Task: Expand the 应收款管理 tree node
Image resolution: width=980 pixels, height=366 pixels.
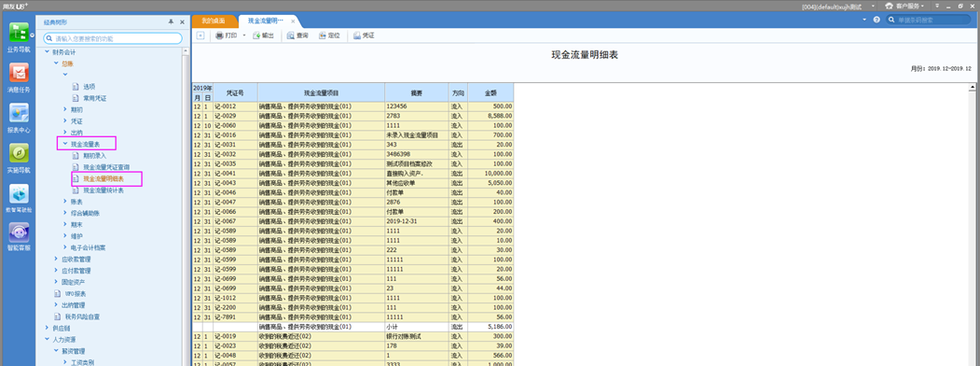Action: 56,259
